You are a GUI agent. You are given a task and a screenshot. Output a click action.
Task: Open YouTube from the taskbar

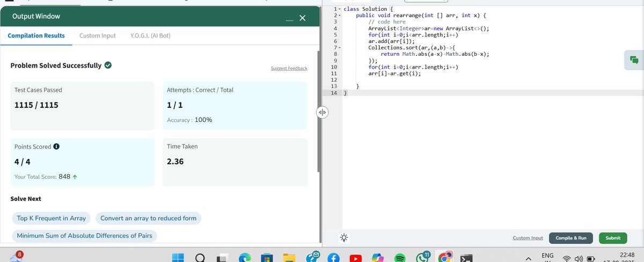pos(355,258)
